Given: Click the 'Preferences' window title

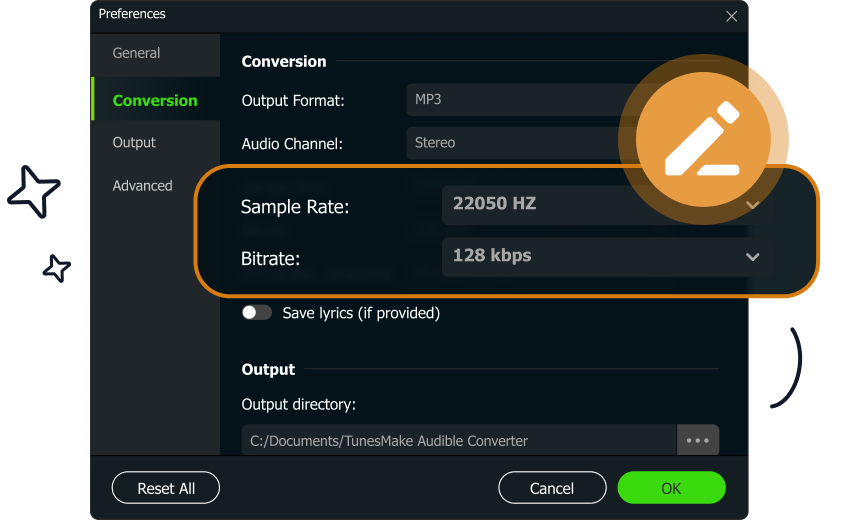Looking at the screenshot, I should (x=132, y=14).
